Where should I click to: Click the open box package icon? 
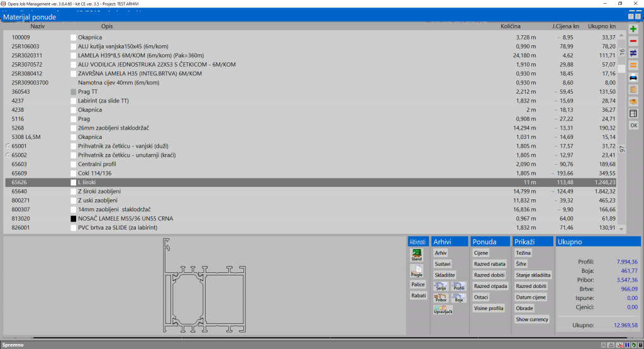[x=633, y=101]
